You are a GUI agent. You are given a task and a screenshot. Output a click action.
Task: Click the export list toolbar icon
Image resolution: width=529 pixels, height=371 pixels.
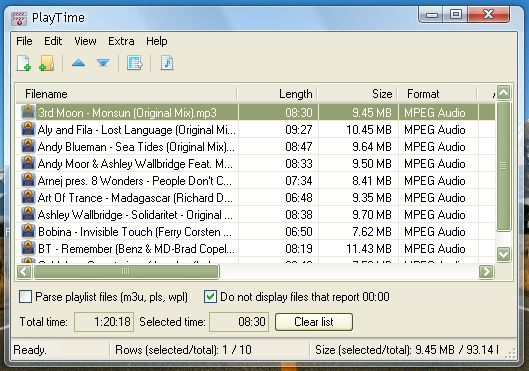135,63
